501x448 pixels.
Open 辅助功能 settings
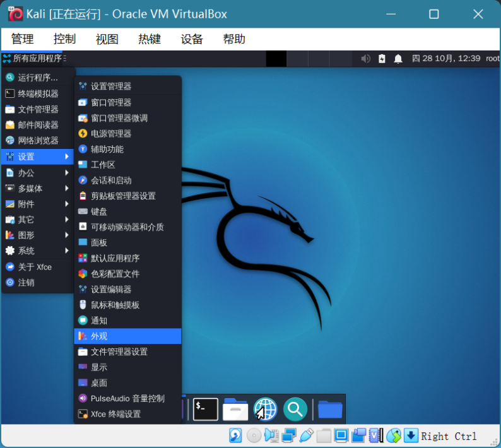[x=128, y=149]
